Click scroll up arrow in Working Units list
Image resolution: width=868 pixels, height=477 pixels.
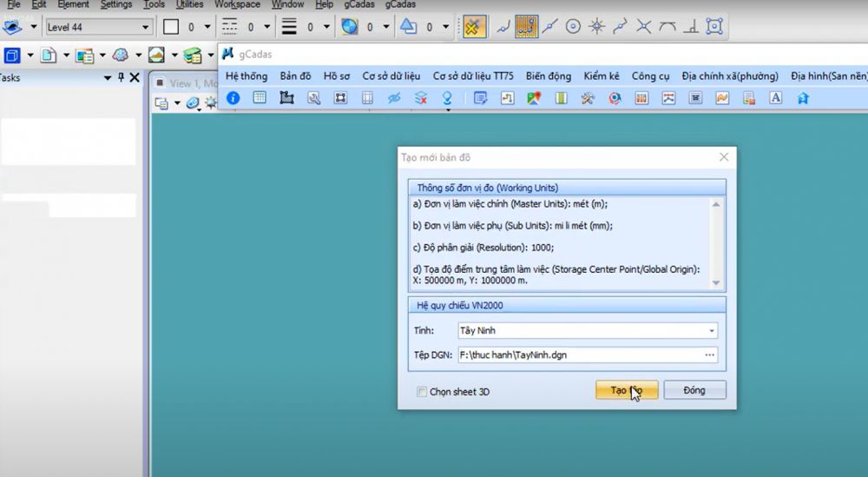click(x=716, y=204)
